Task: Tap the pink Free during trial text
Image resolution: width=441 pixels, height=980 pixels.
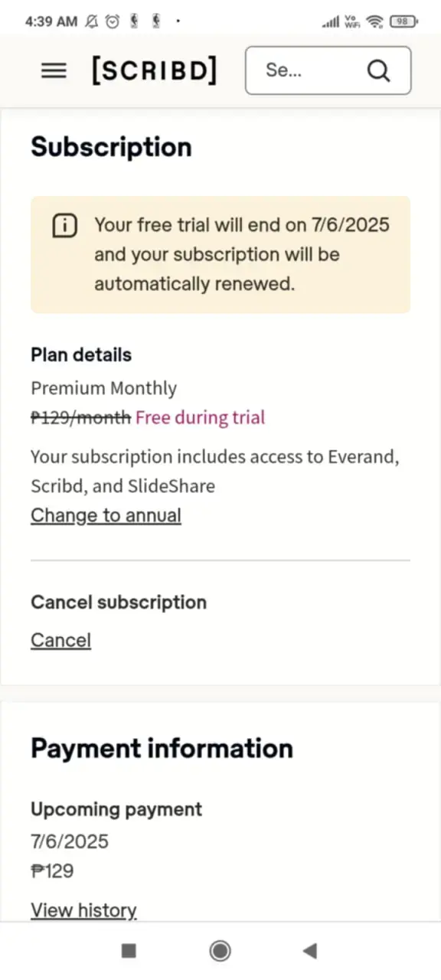Action: point(200,417)
